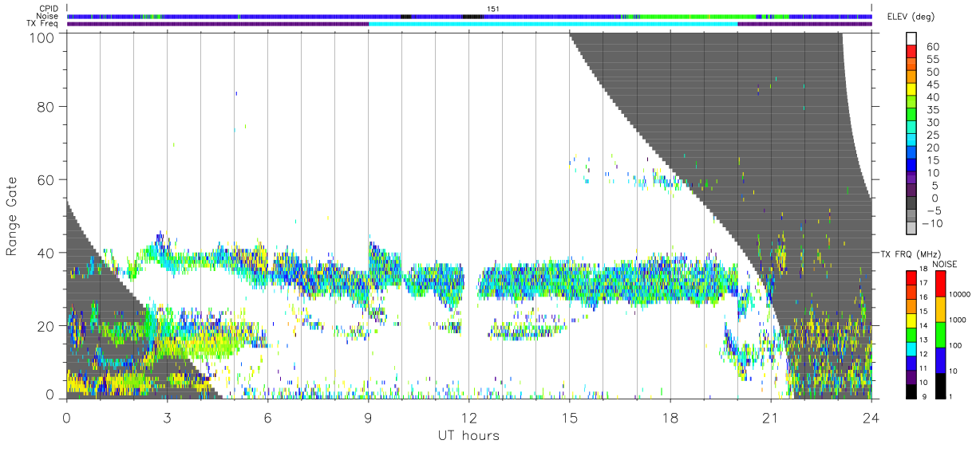This screenshot has width=980, height=452.
Task: Click the x-axis tick label '3'
Action: (x=167, y=417)
